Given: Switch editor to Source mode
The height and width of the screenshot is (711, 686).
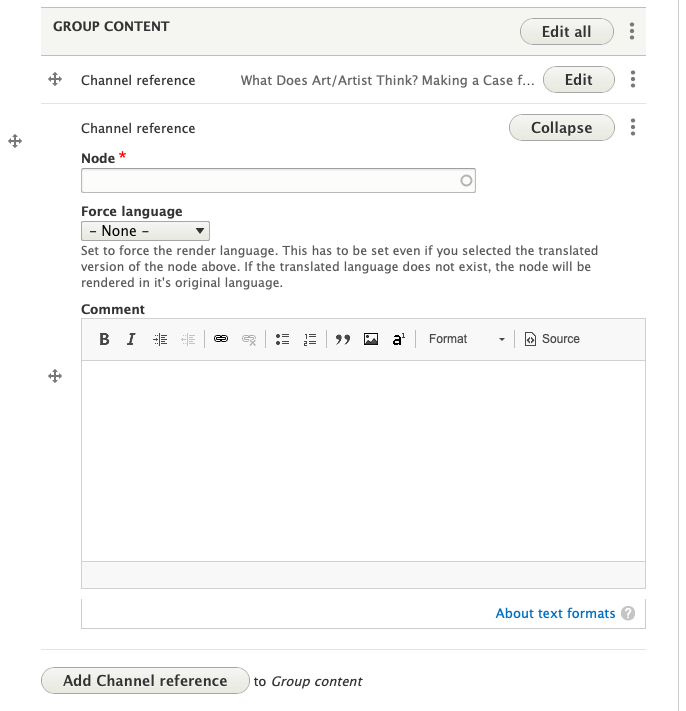Looking at the screenshot, I should pyautogui.click(x=552, y=339).
